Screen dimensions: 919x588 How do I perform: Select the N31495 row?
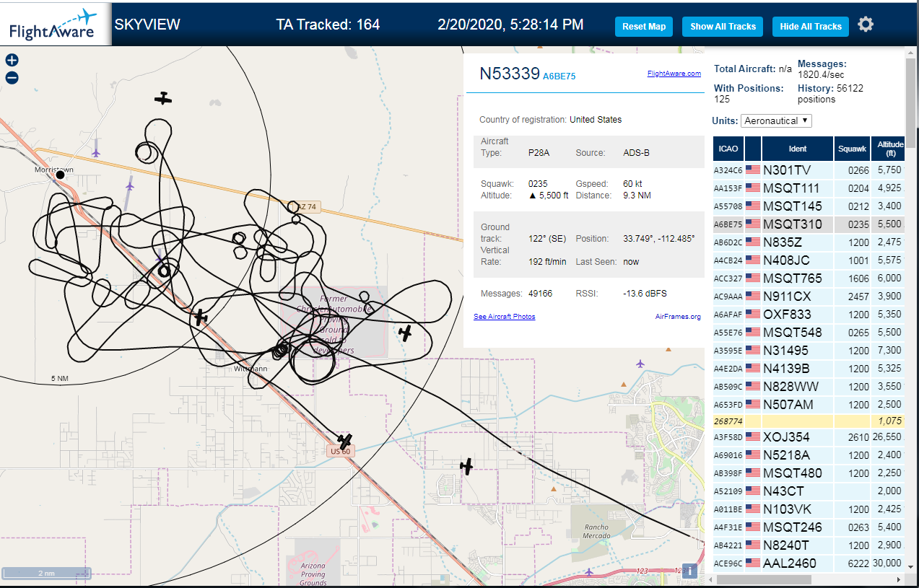[809, 351]
